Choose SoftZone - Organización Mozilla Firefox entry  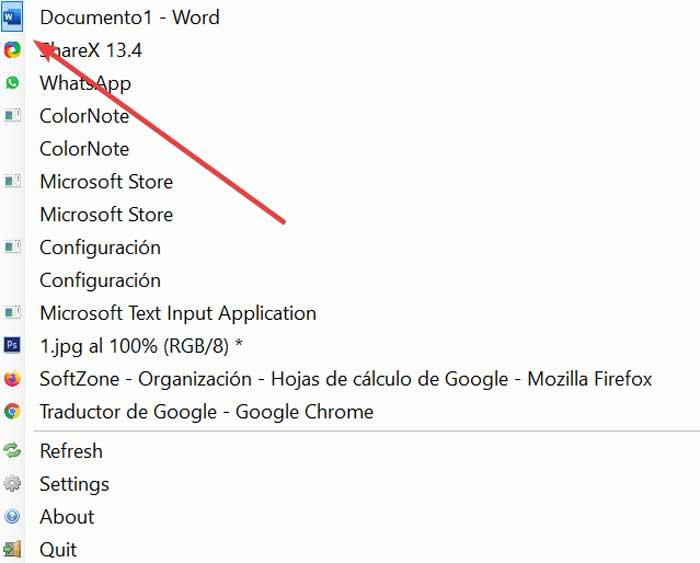tap(346, 379)
